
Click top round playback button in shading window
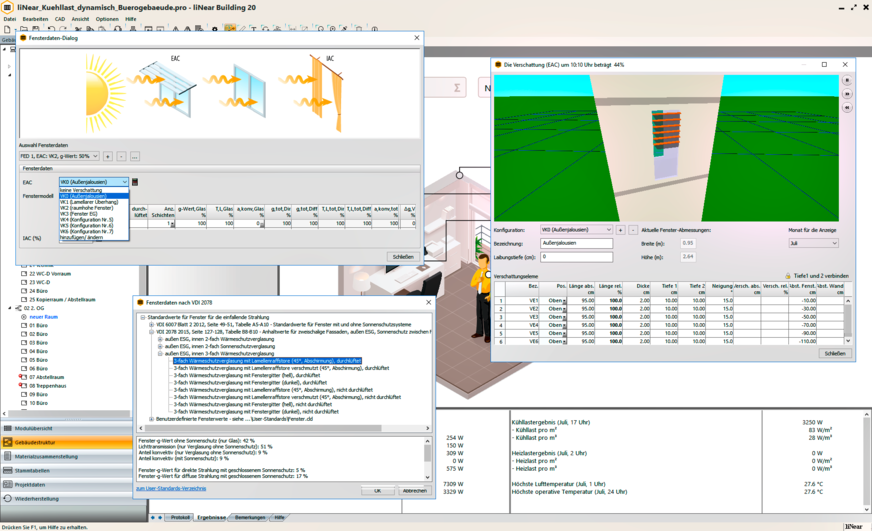pos(847,81)
